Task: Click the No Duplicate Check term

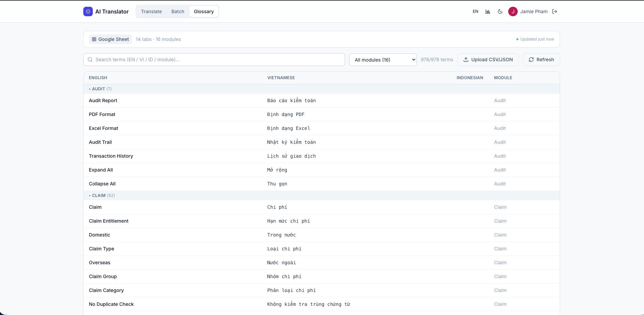Action: [111, 304]
